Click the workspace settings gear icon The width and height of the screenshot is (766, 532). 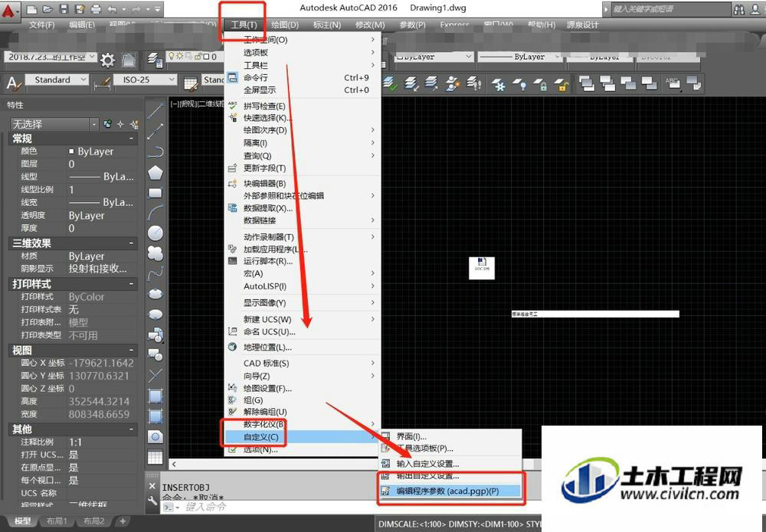click(107, 60)
